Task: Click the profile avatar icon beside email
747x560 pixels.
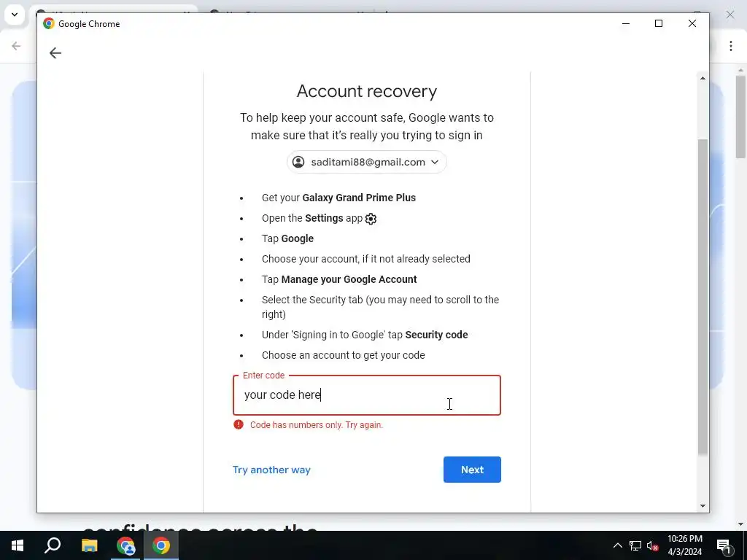Action: coord(298,162)
